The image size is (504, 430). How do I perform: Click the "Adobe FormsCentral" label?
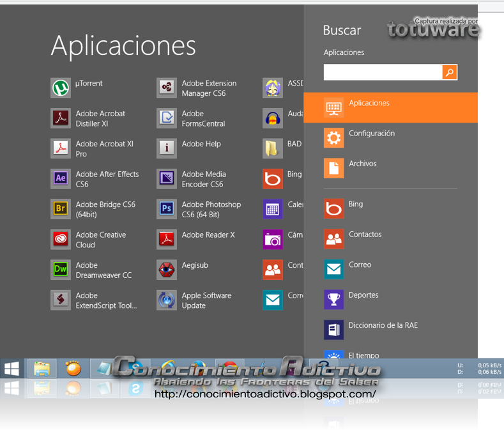click(203, 119)
